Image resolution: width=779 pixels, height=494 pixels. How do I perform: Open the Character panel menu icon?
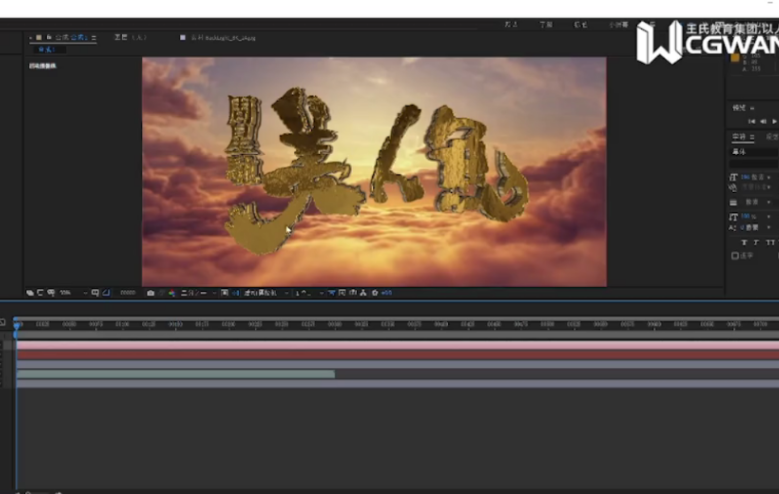click(752, 137)
